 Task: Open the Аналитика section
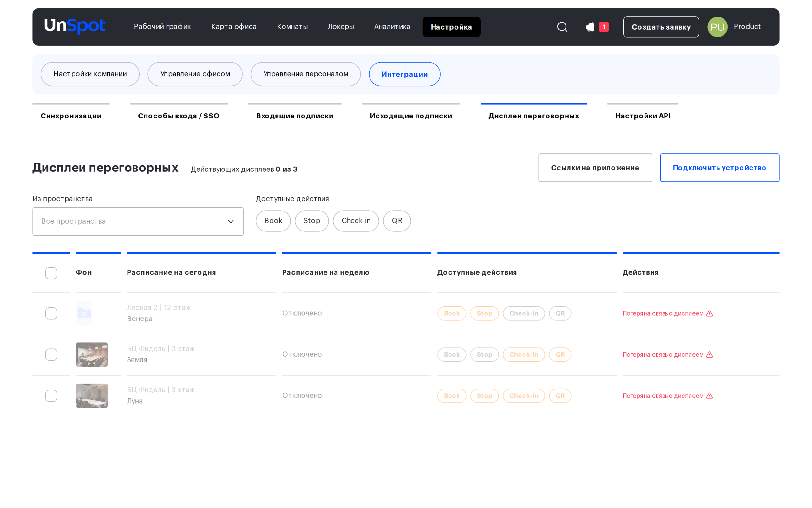[x=392, y=27]
